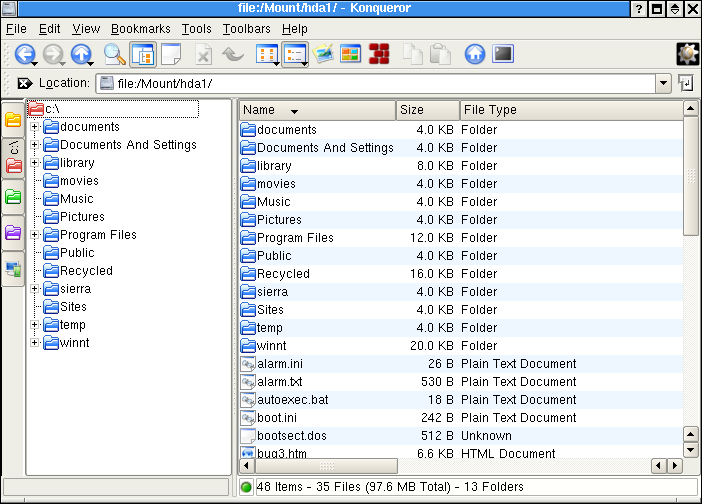Image resolution: width=702 pixels, height=504 pixels.
Task: Select the green folder sidebar tab
Action: pos(13,196)
